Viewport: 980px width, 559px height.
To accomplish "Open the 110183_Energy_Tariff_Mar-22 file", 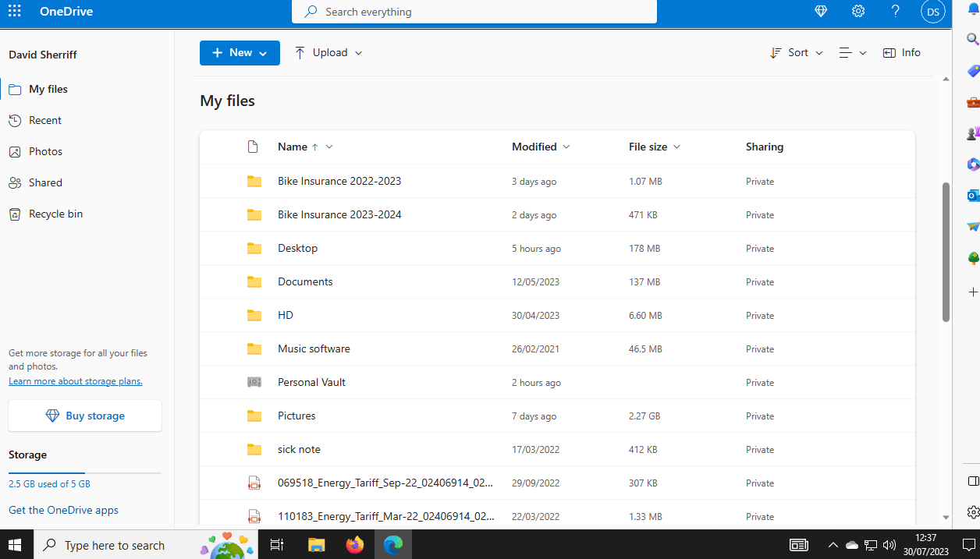I will [385, 516].
